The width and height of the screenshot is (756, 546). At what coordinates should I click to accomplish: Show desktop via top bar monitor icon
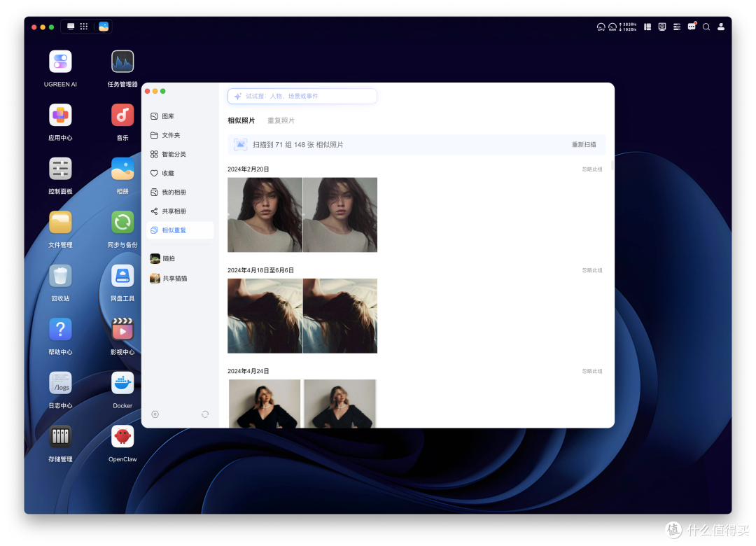pyautogui.click(x=71, y=27)
